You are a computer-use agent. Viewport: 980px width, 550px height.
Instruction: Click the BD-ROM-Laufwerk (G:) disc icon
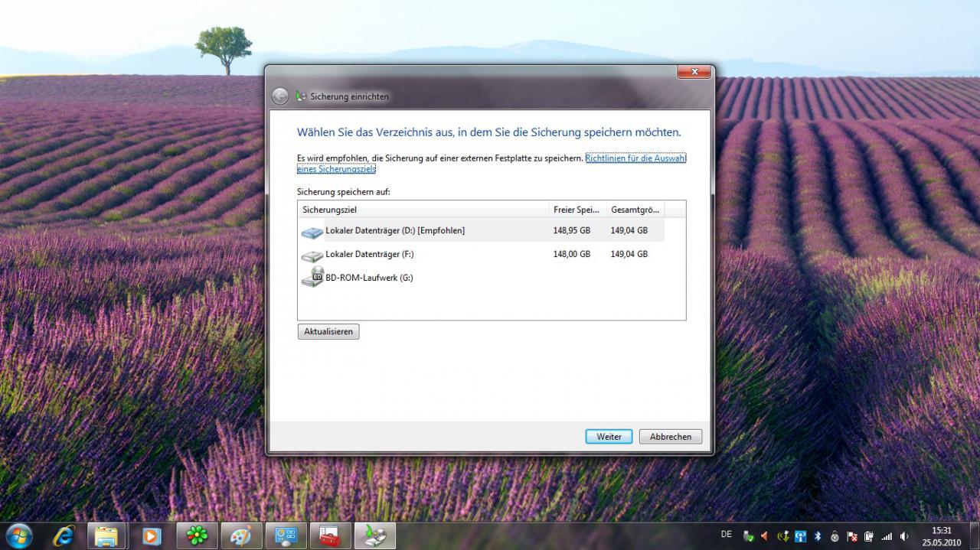(x=312, y=278)
